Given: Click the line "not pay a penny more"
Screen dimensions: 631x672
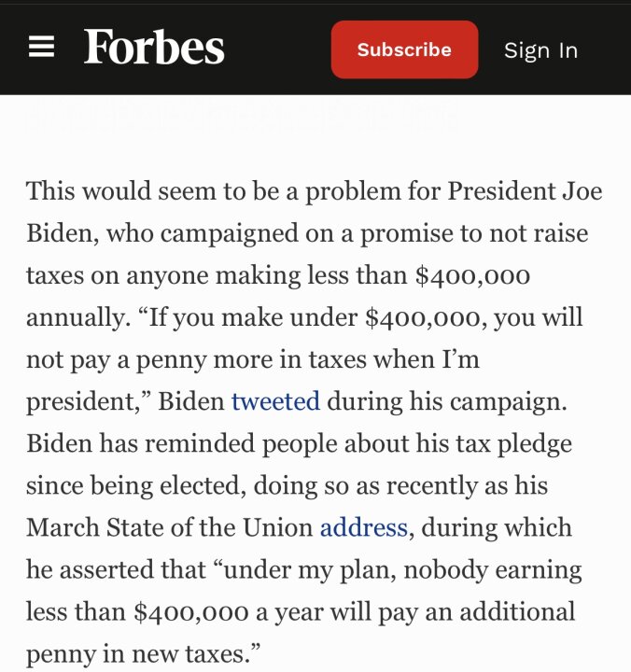Looking at the screenshot, I should click(252, 360).
